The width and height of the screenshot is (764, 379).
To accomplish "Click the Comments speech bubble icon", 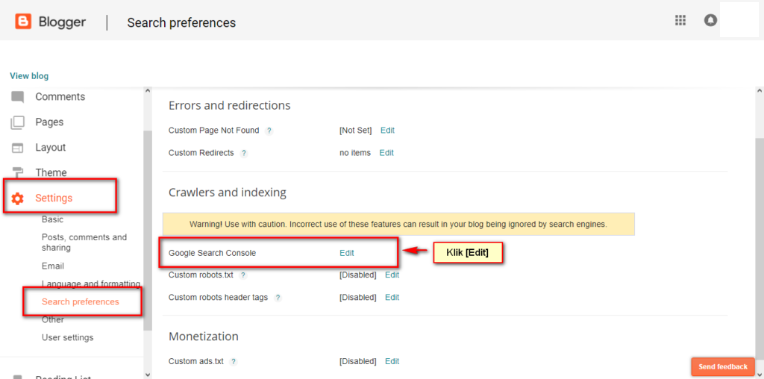I will click(18, 97).
